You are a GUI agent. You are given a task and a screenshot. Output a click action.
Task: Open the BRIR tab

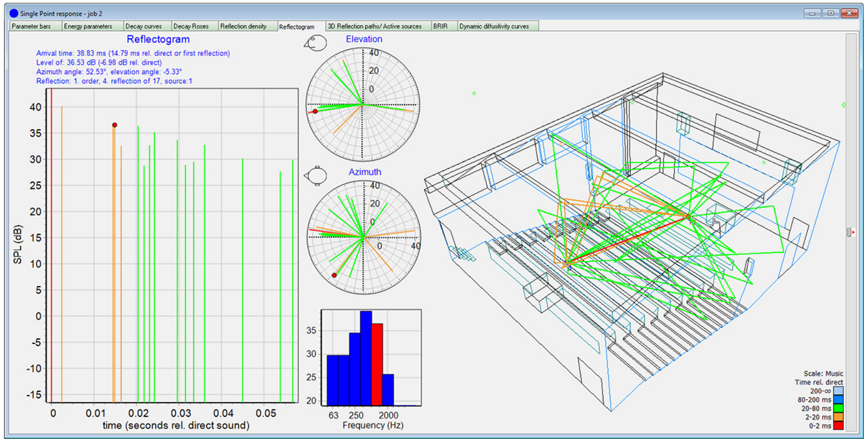[440, 26]
